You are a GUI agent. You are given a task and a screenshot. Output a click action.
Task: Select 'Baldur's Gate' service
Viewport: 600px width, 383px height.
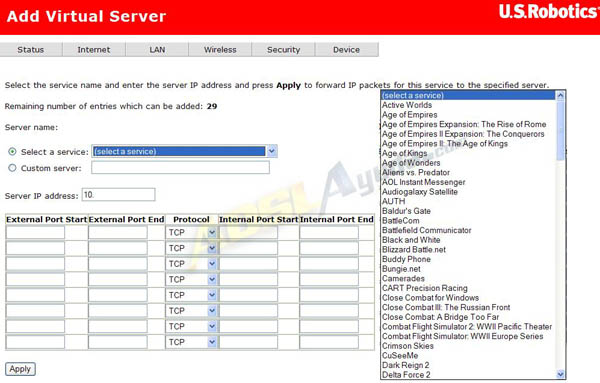click(468, 211)
